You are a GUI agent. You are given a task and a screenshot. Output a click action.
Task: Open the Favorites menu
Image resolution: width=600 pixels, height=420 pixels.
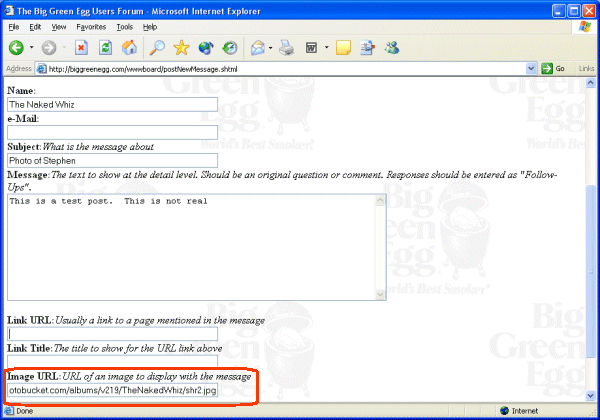tap(91, 27)
